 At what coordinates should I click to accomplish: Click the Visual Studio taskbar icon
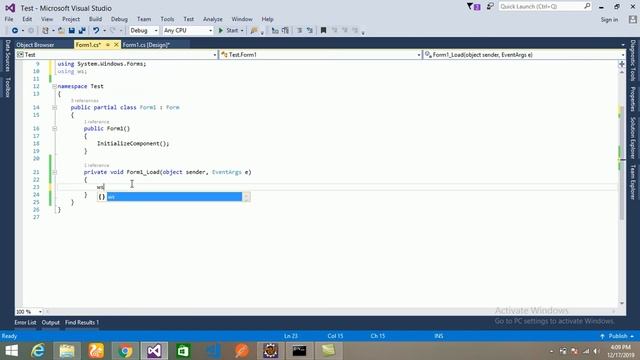click(154, 351)
